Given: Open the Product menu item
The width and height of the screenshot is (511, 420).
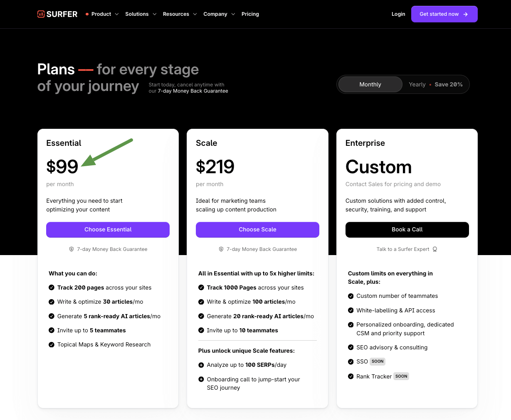Looking at the screenshot, I should click(102, 14).
